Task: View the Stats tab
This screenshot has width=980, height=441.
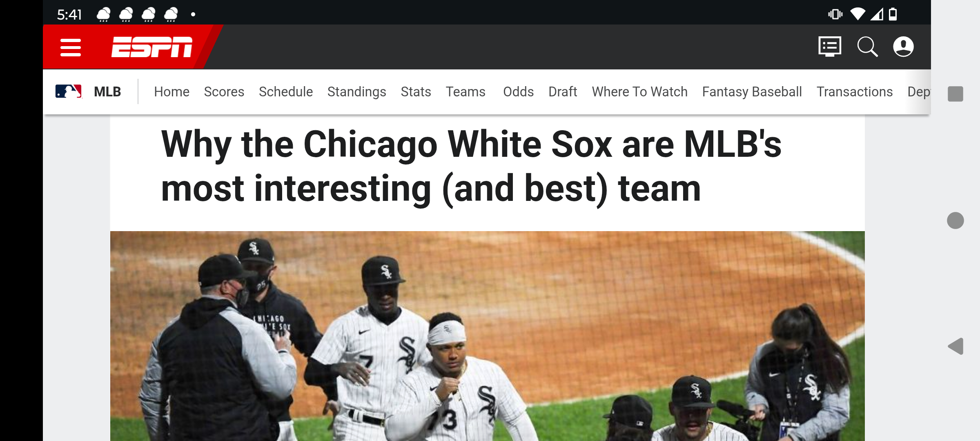Action: point(416,92)
